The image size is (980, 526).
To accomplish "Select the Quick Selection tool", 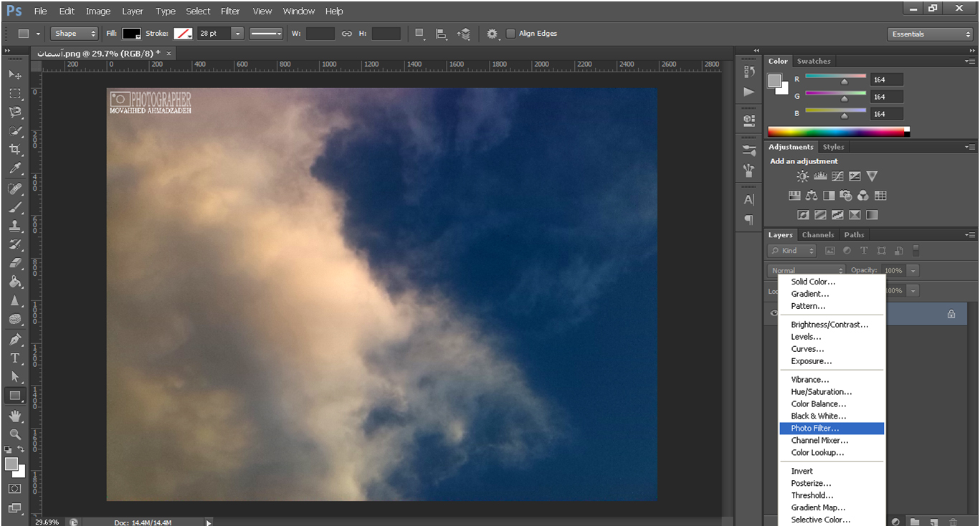I will pos(14,131).
